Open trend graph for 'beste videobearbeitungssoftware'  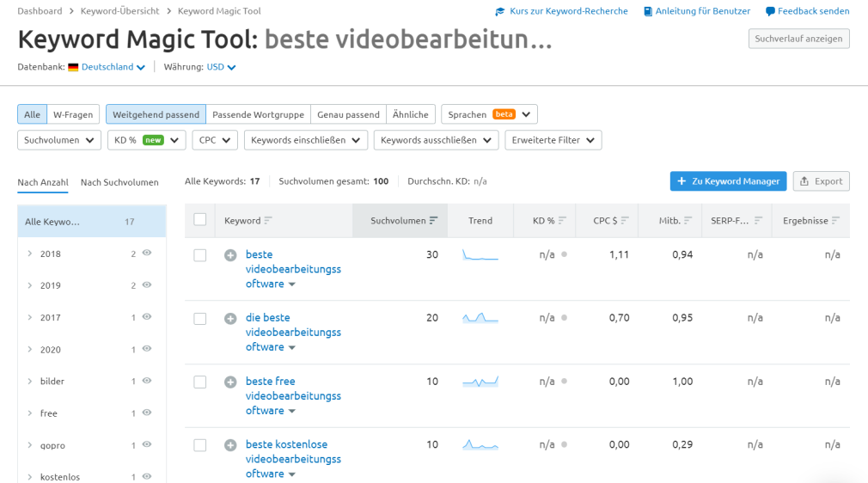(x=480, y=254)
